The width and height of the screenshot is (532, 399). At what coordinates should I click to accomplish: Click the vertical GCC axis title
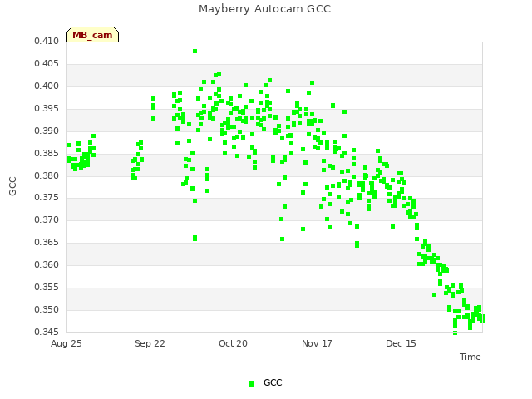pyautogui.click(x=12, y=186)
